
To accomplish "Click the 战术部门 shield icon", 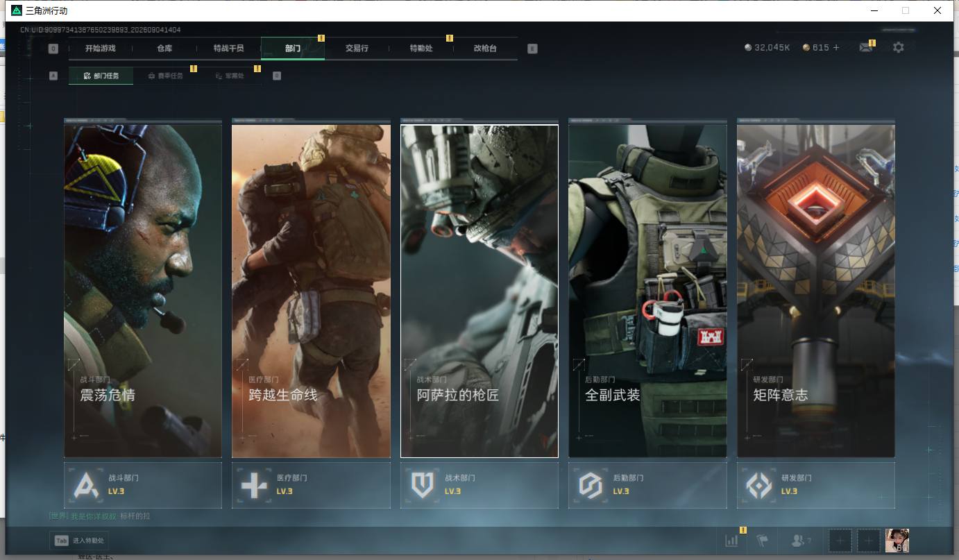I will [x=423, y=485].
